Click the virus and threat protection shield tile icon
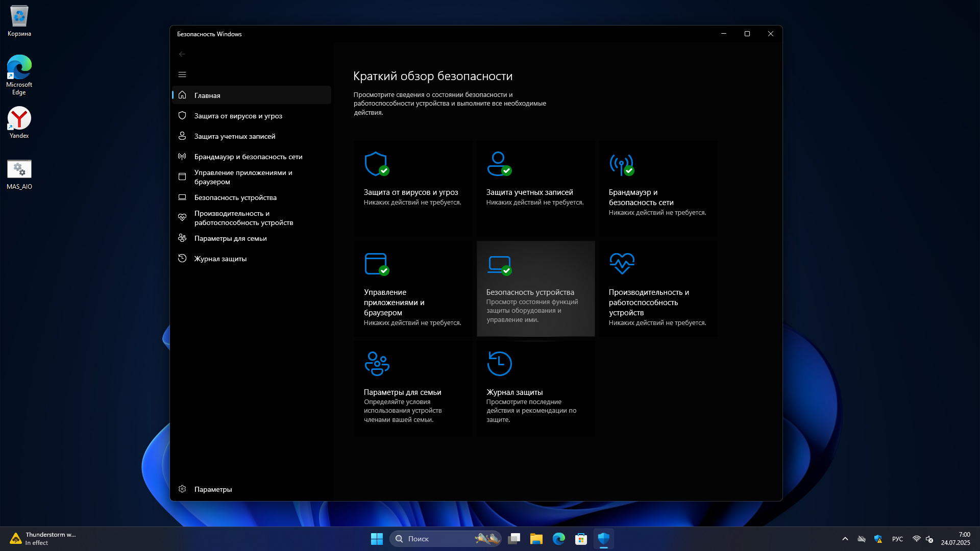Screen dimensions: 980x551 pyautogui.click(x=377, y=164)
